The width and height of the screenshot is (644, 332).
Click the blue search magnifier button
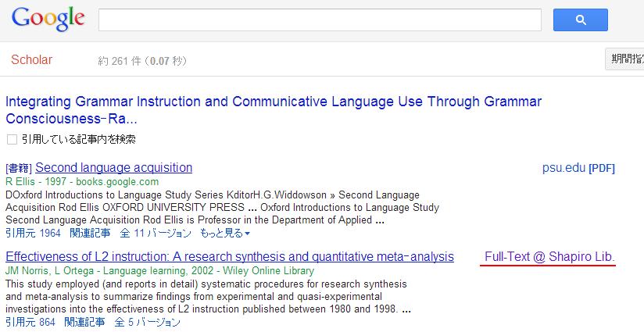pos(580,20)
